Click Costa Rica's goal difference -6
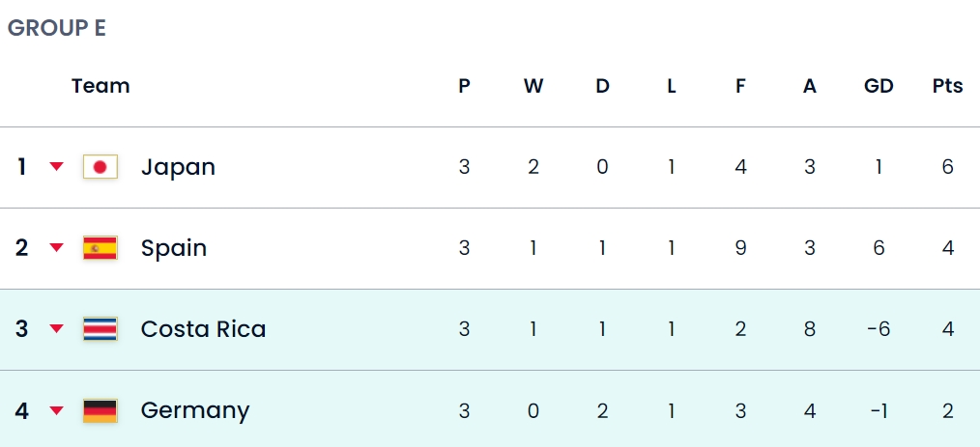Screen dimensions: 980x447 pyautogui.click(x=879, y=329)
